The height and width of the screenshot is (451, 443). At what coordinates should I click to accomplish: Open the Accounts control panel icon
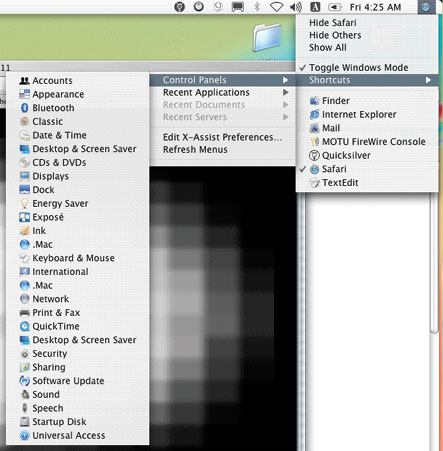24,81
